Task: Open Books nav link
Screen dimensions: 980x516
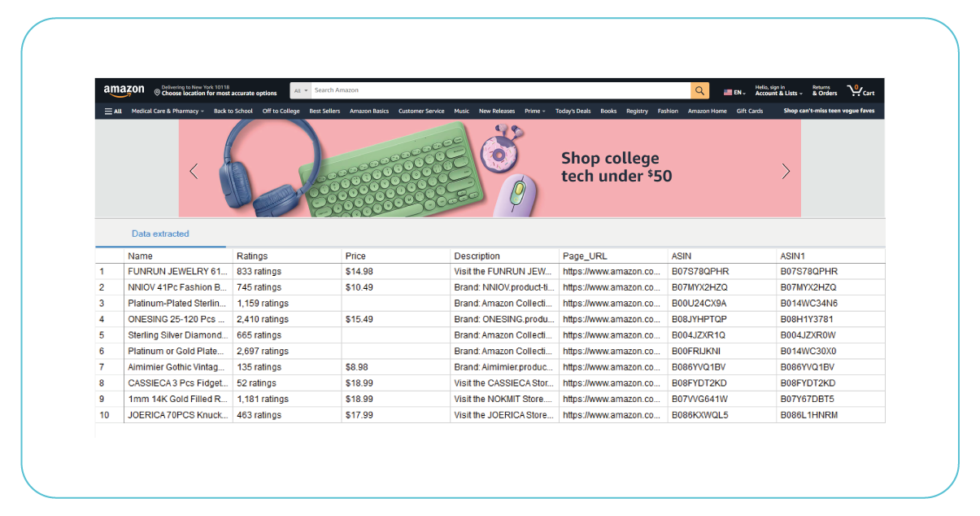Action: [x=608, y=111]
